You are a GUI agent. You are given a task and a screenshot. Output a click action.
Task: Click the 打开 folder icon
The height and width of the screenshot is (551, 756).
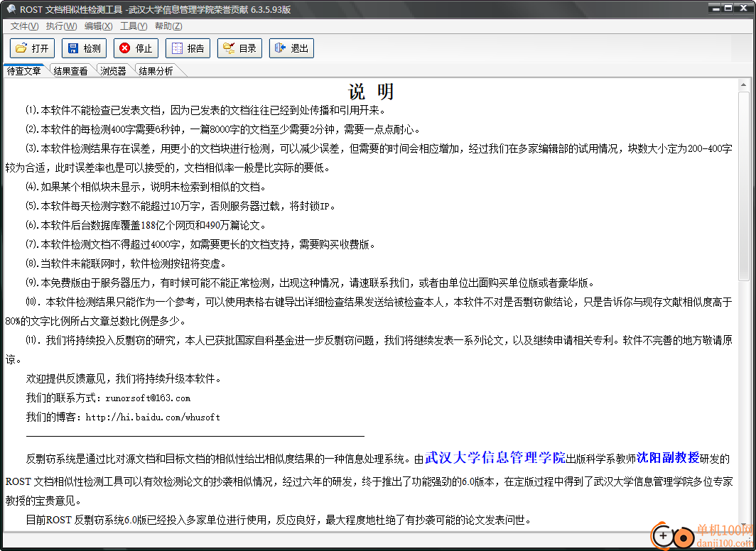click(x=21, y=48)
